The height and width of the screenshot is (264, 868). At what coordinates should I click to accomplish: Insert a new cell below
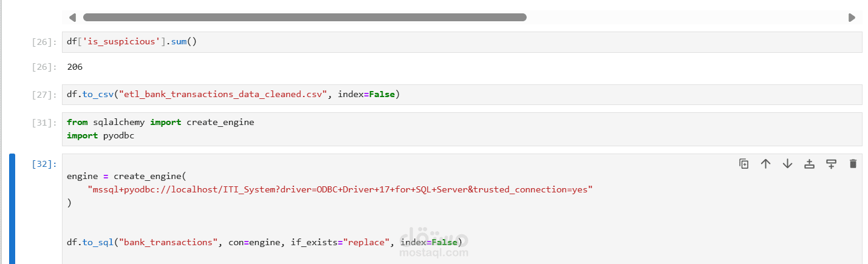[831, 163]
